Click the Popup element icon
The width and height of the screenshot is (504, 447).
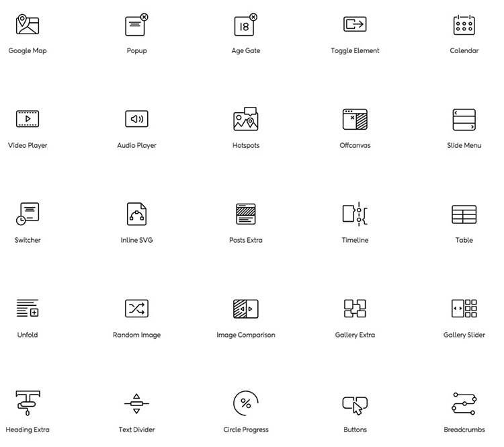click(136, 24)
